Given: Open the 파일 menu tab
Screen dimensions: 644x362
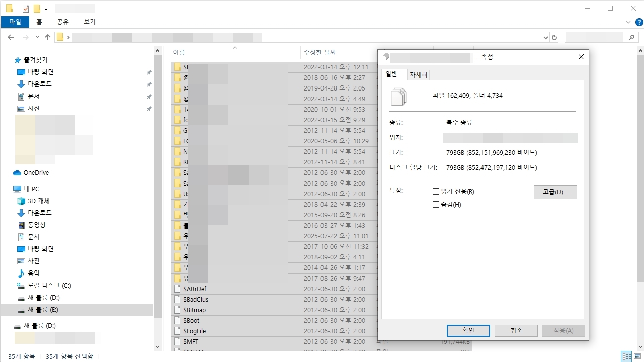Looking at the screenshot, I should click(15, 22).
